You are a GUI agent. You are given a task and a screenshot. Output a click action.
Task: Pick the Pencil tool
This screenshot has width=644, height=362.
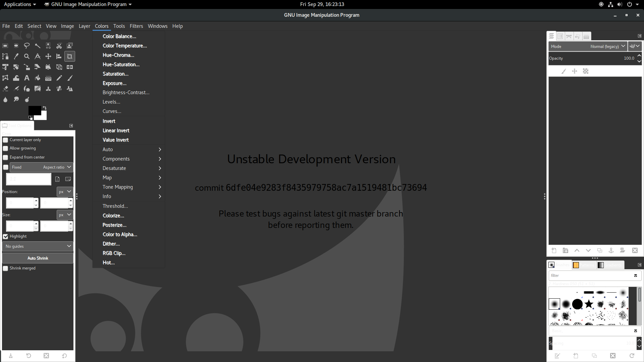pos(59,78)
